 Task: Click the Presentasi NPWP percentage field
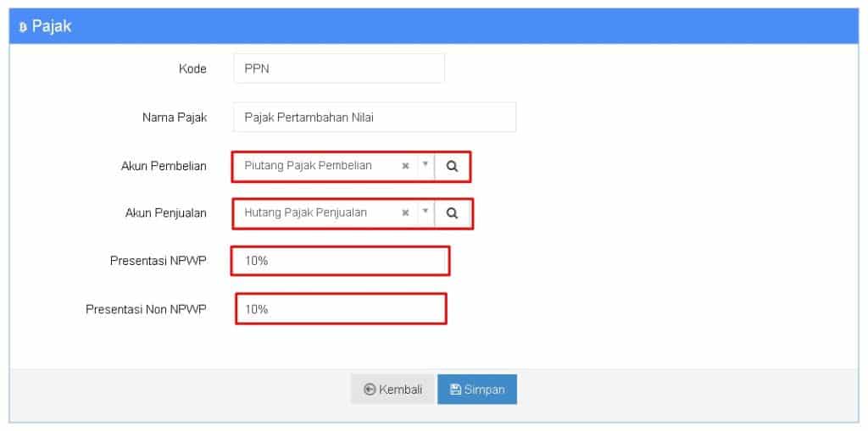(x=340, y=261)
